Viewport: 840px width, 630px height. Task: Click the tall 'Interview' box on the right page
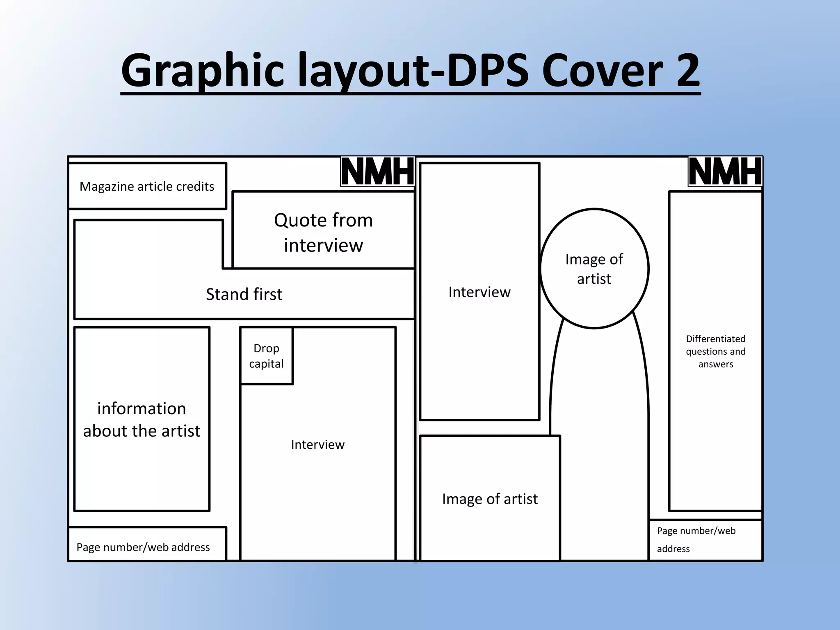pyautogui.click(x=479, y=292)
